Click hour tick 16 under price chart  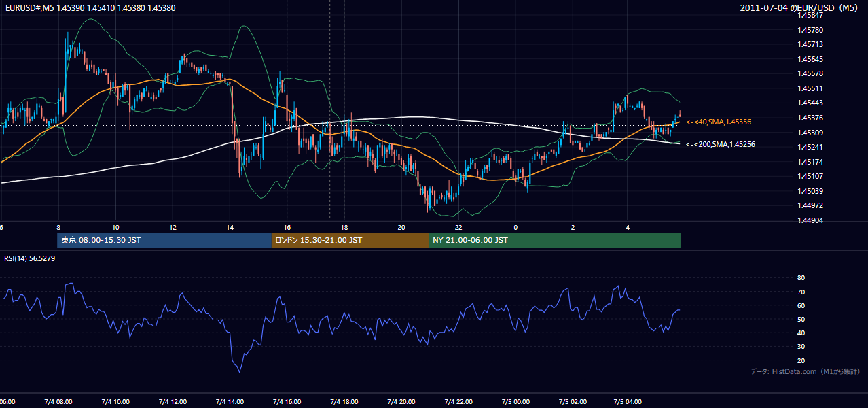[x=287, y=227]
